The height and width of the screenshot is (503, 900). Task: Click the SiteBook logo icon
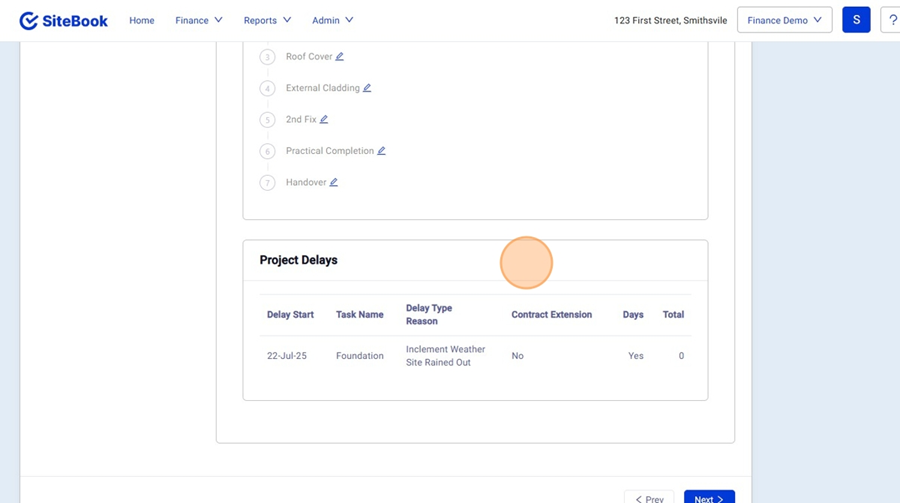coord(29,21)
